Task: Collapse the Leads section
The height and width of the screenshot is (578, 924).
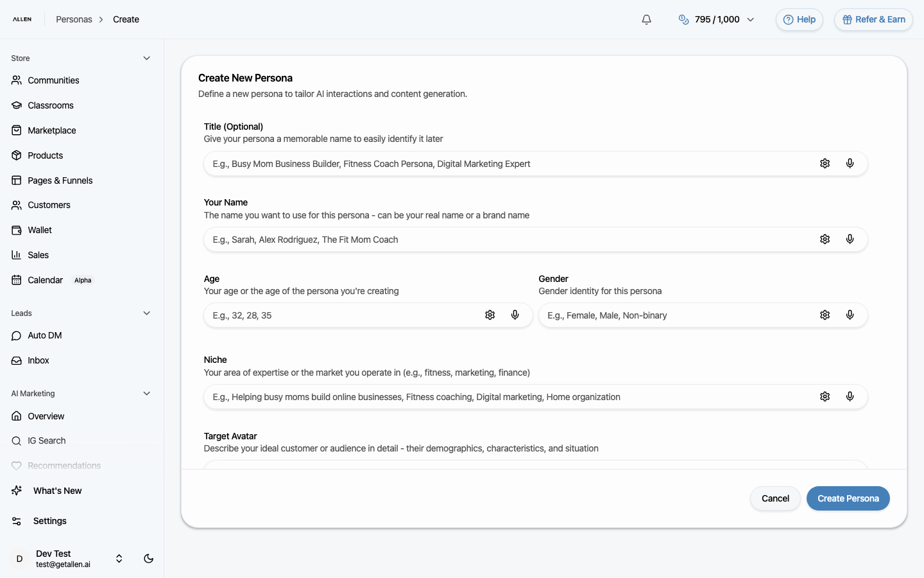Action: click(x=146, y=313)
